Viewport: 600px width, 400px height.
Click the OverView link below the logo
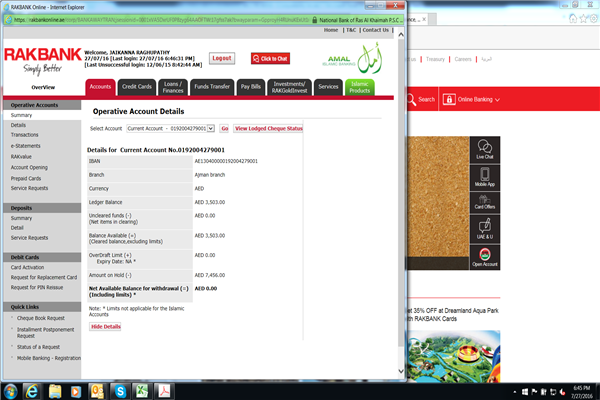(x=43, y=87)
